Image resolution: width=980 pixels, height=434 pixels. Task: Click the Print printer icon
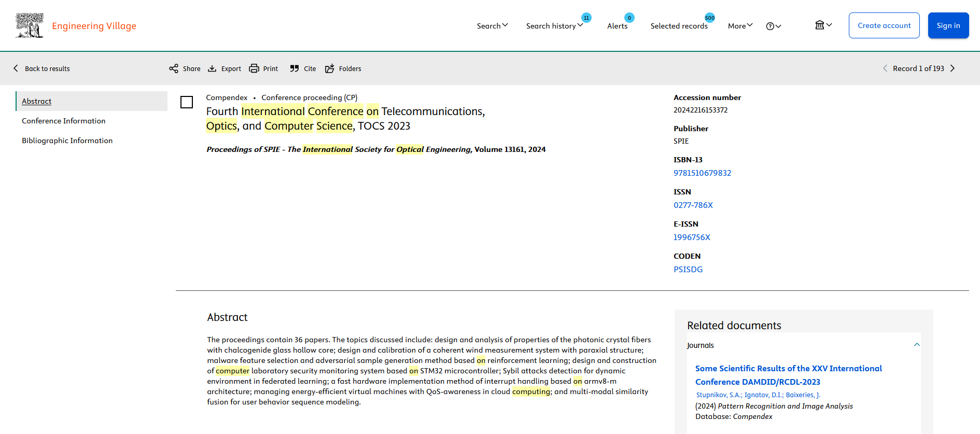254,68
